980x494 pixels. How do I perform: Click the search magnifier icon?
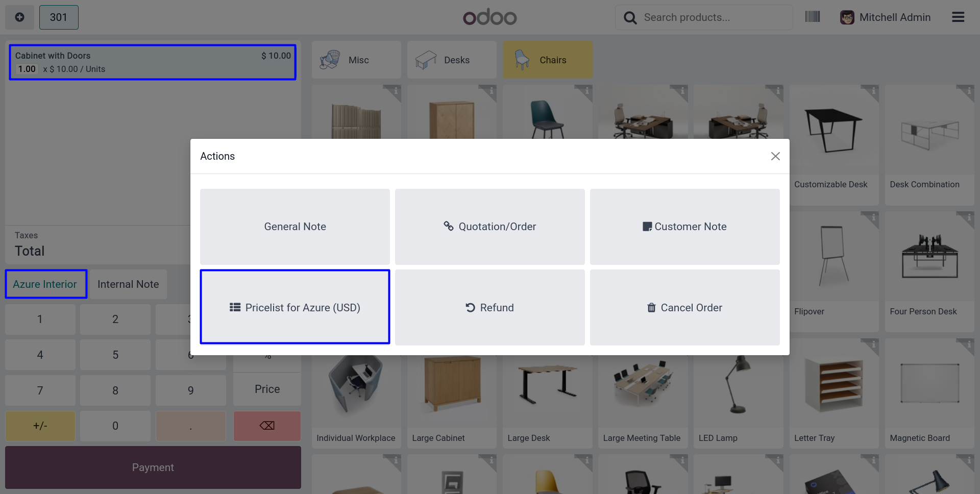(630, 18)
